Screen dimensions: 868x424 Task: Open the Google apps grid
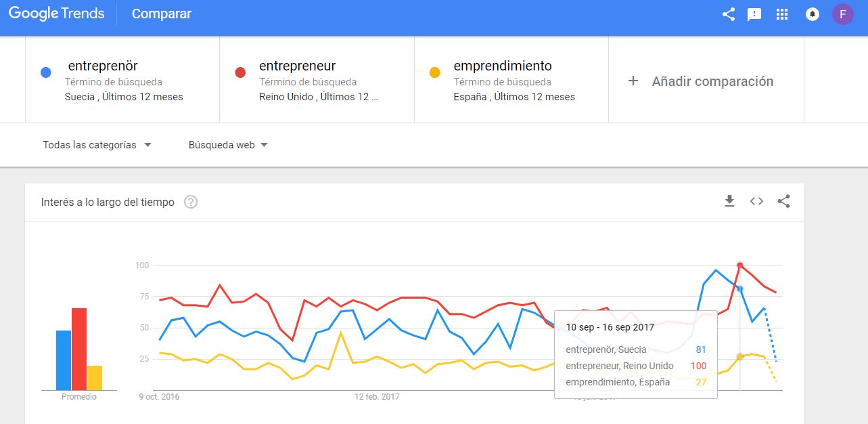(x=782, y=14)
